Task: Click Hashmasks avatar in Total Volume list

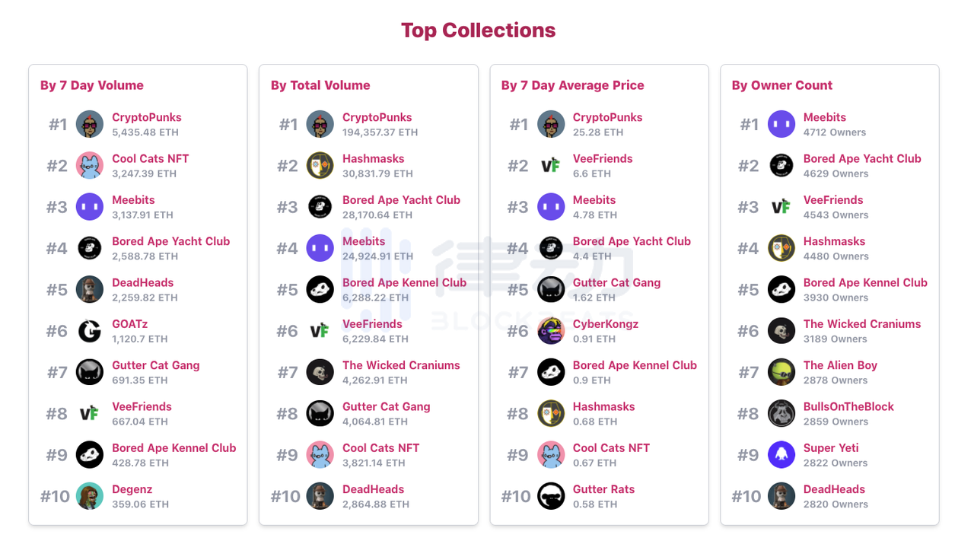Action: [320, 165]
